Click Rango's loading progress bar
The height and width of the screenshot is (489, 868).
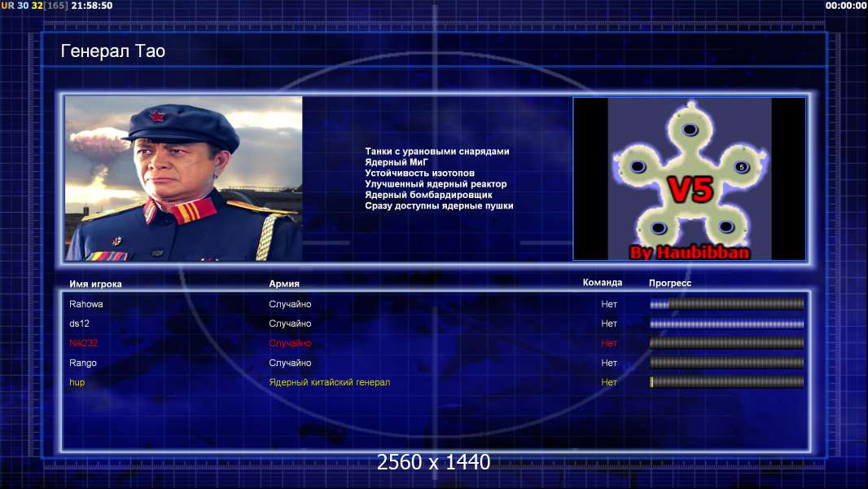tap(727, 363)
